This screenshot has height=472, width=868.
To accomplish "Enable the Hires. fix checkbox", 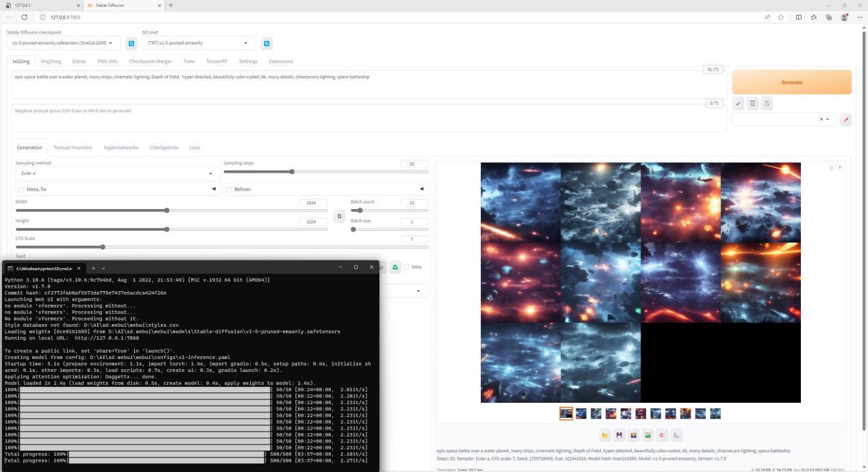I will [x=21, y=190].
